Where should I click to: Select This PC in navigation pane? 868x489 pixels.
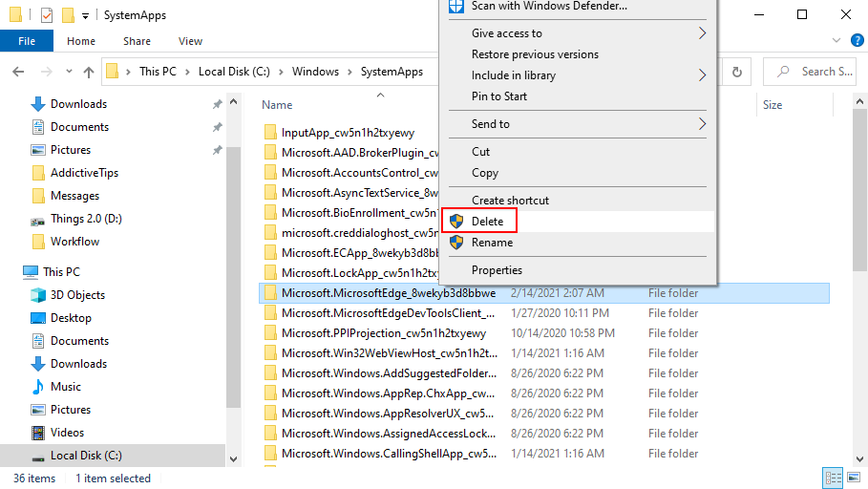click(x=61, y=272)
